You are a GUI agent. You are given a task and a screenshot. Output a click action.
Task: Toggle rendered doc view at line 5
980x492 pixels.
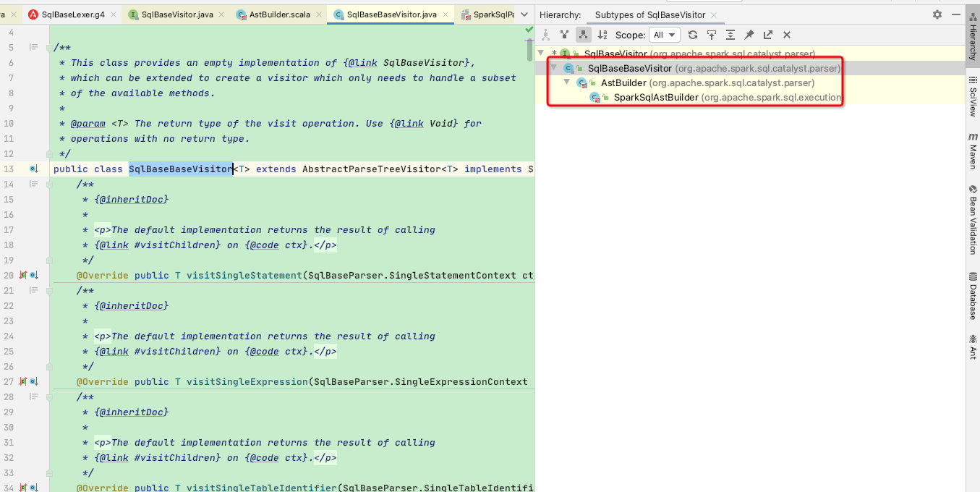[x=33, y=47]
